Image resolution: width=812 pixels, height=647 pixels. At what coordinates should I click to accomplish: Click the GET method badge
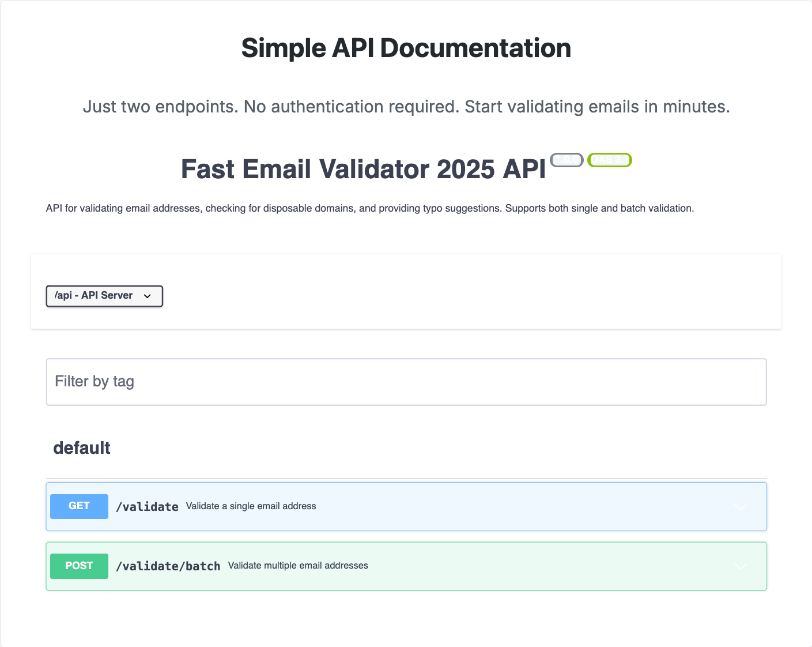(x=79, y=506)
